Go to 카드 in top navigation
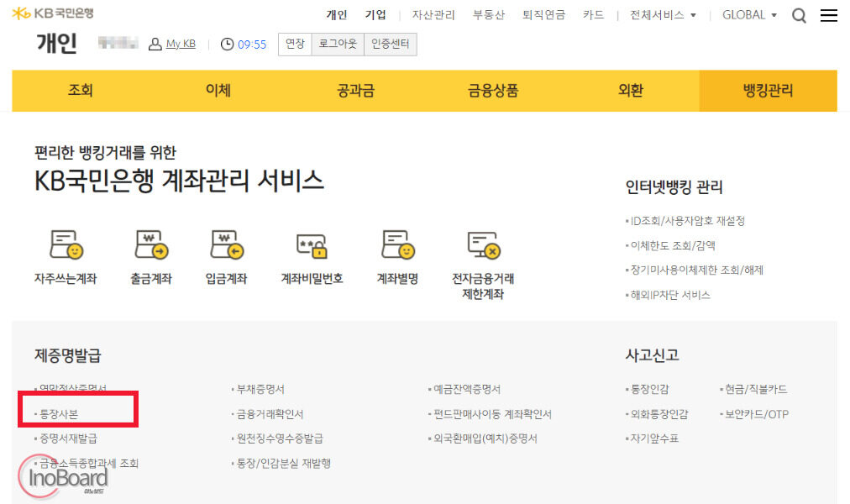 pyautogui.click(x=593, y=15)
